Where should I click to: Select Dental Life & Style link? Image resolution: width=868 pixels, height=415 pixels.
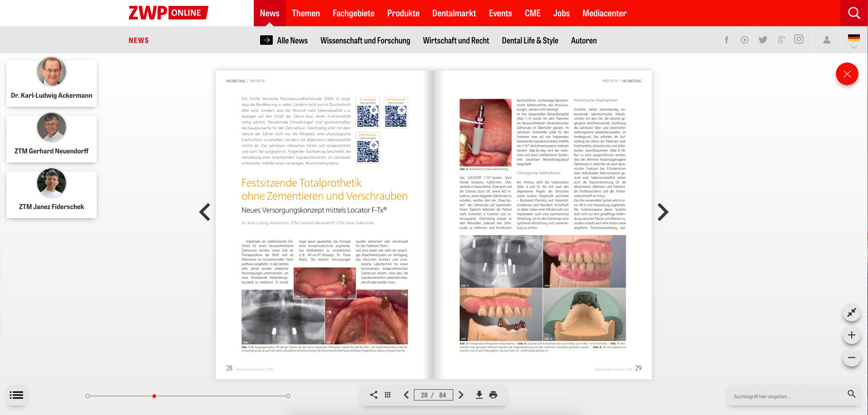tap(530, 40)
